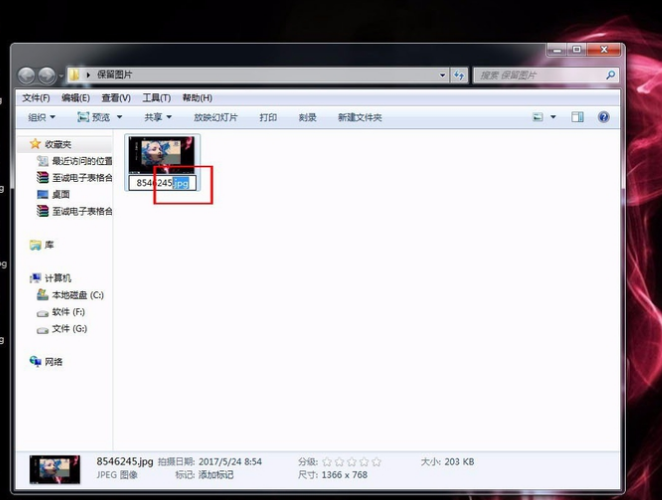This screenshot has width=662, height=500.
Task: Open 本地磁盘 (C:) drive
Action: (78, 295)
